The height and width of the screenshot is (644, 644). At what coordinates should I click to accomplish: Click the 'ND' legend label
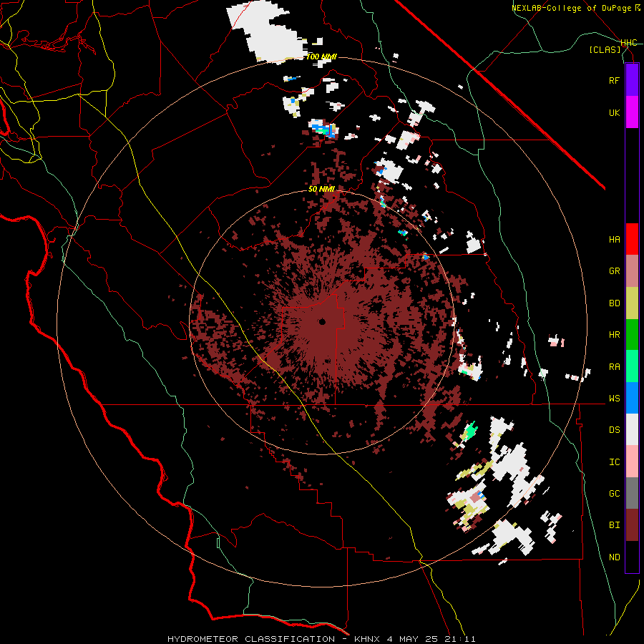pos(614,557)
